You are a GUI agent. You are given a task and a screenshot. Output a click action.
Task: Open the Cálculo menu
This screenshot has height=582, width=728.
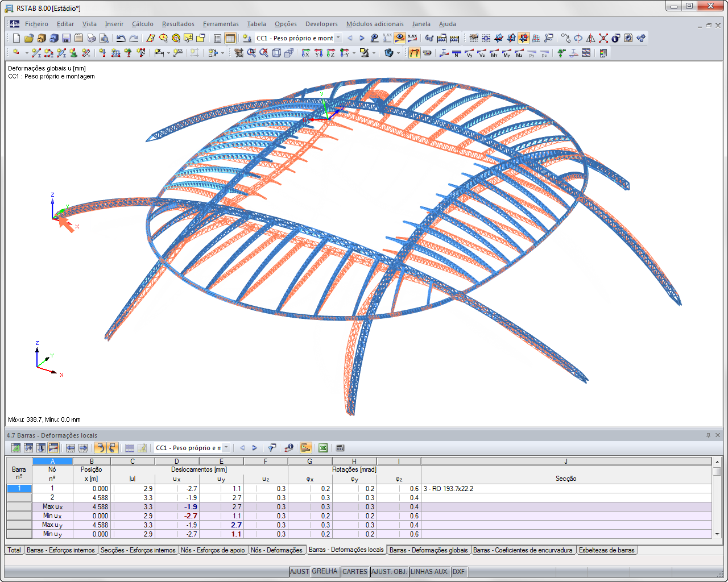pos(143,24)
